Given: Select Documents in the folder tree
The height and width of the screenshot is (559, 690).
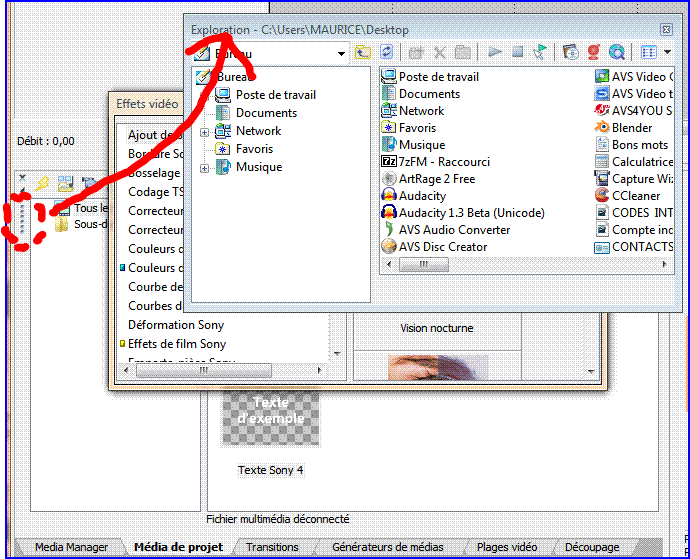Looking at the screenshot, I should click(266, 113).
